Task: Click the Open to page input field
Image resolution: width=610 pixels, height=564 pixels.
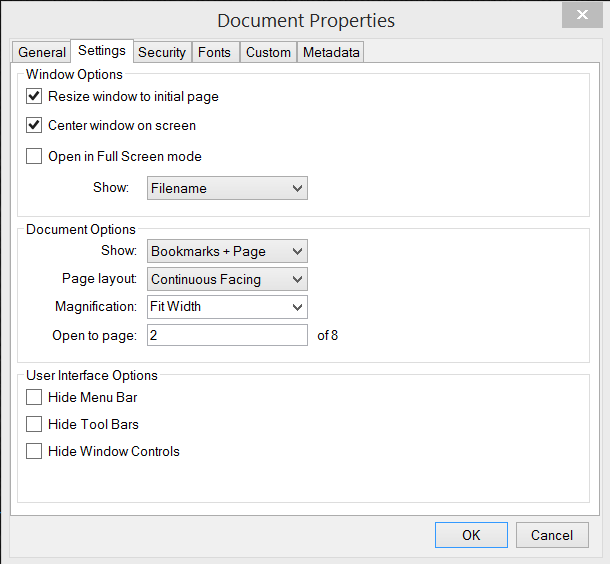Action: 227,335
